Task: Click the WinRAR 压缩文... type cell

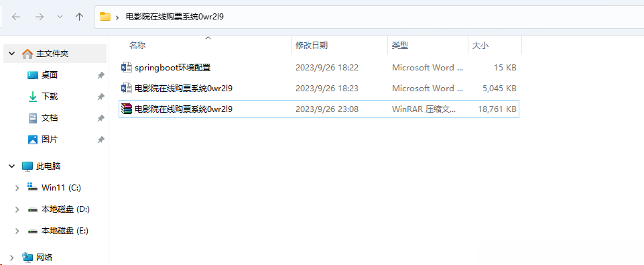Action: tap(424, 109)
